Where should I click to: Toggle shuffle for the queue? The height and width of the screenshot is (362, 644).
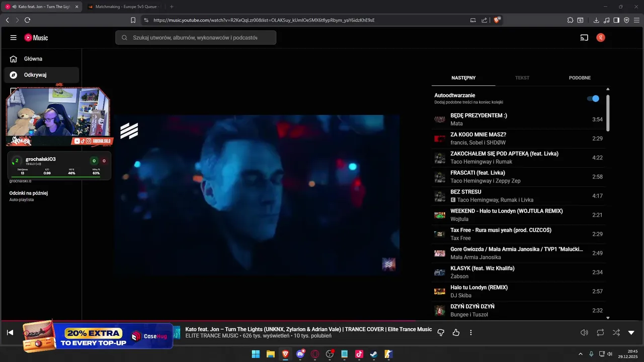pyautogui.click(x=616, y=332)
